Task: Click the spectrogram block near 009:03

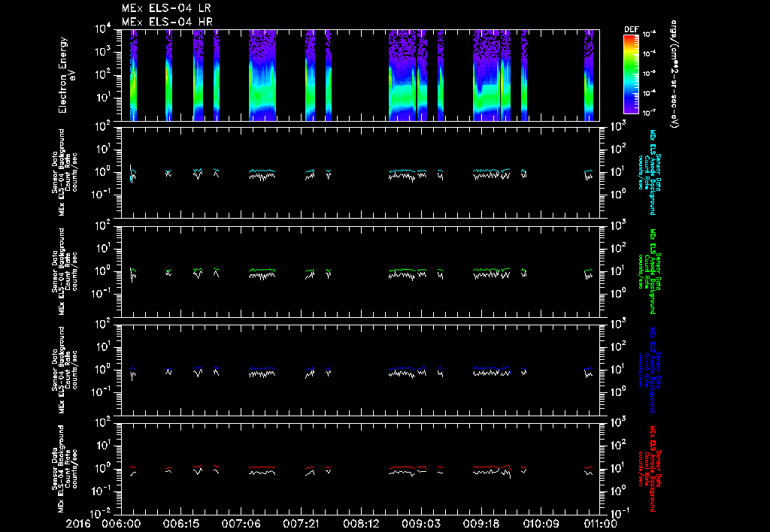Action: click(422, 75)
